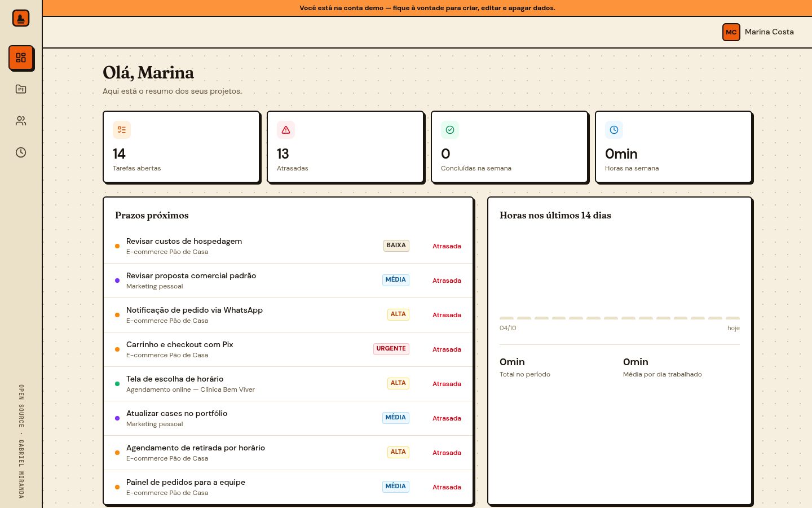Viewport: 812px width, 508px height.
Task: Click the OPEN SOURCE · GABRIEL MIRANDA sidebar text
Action: (21, 441)
